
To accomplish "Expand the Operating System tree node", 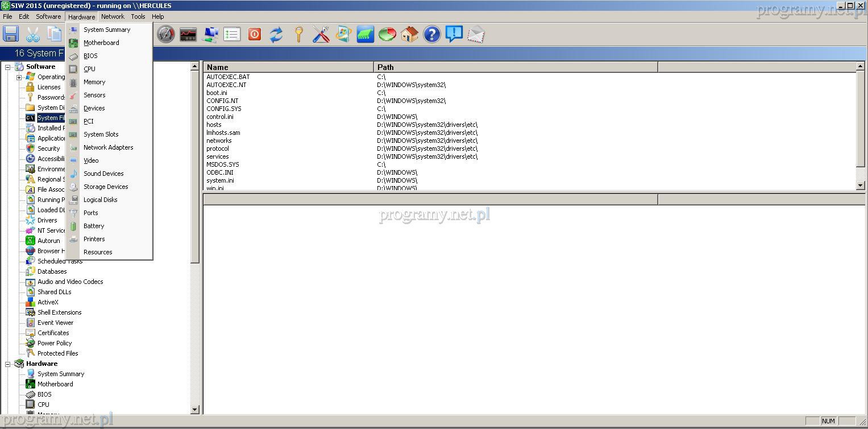I will [x=19, y=77].
